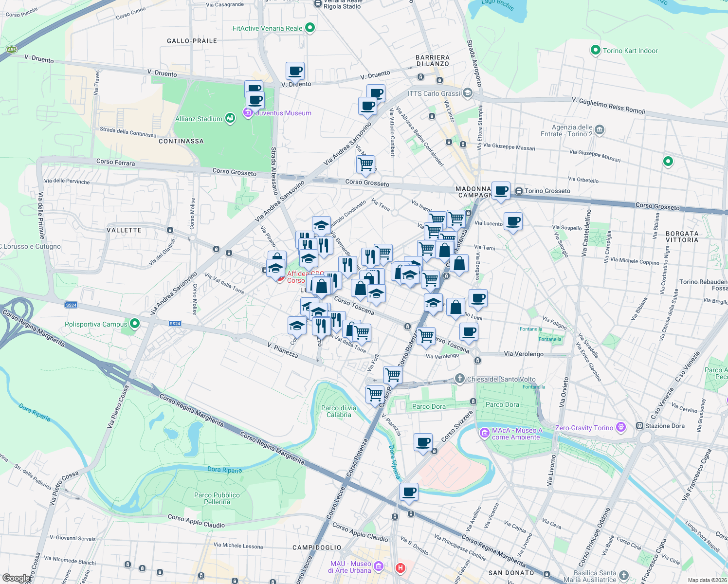Select a graduation cap marker near Corso Toscana
Screen dimensions: 728x584
coord(375,294)
